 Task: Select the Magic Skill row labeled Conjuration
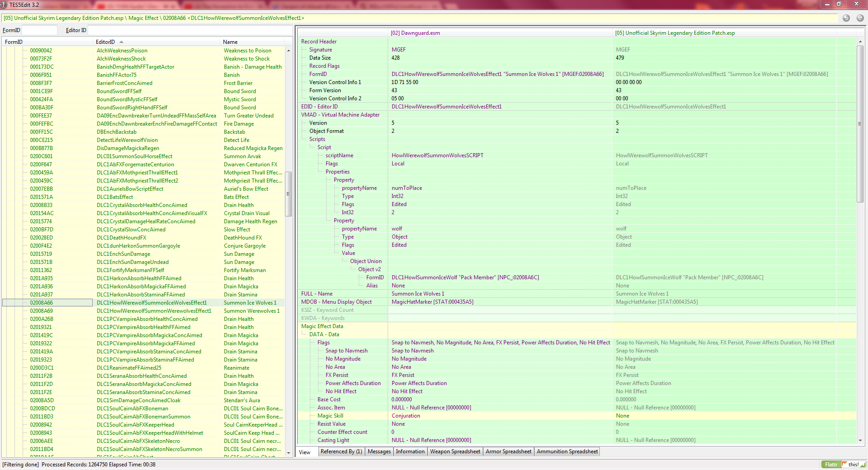[405, 416]
